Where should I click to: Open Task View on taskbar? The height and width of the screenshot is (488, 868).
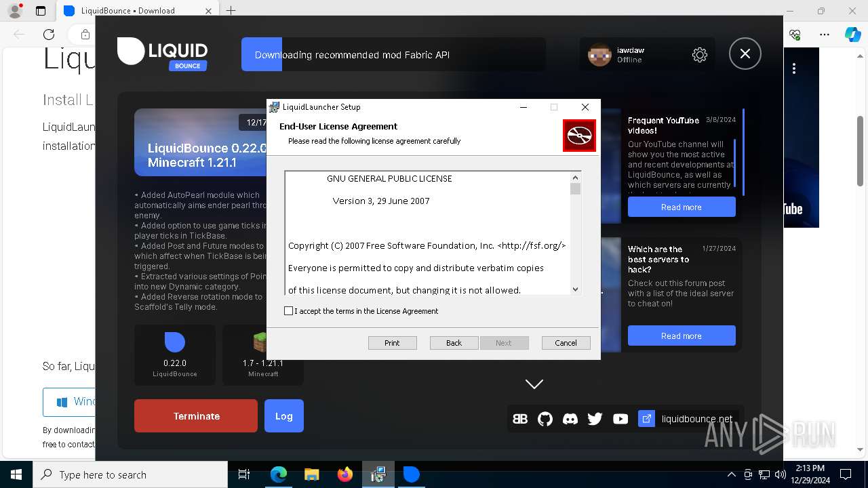(244, 474)
